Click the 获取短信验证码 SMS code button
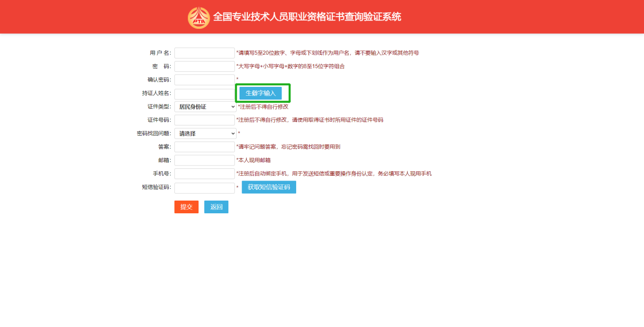Viewport: 644px width, 327px height. (x=269, y=187)
